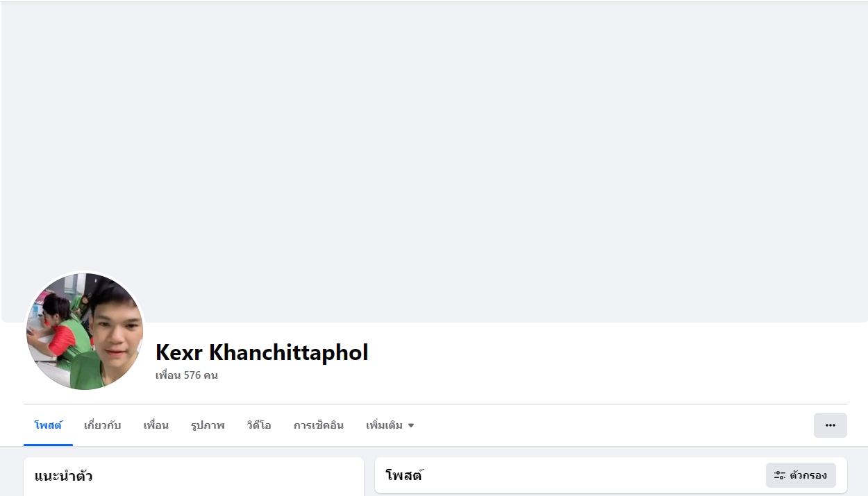This screenshot has height=496, width=868.
Task: Open the three-dot profile options menu
Action: [830, 425]
